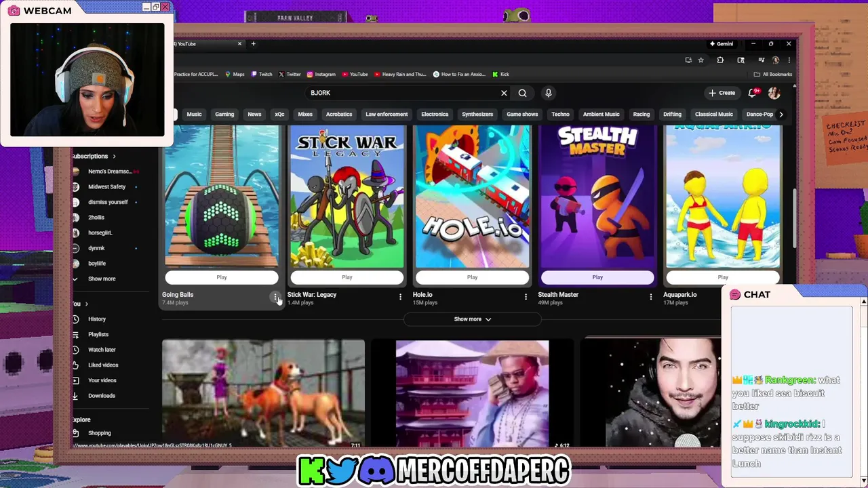Open more options for Hole.io
This screenshot has height=488, width=868.
pyautogui.click(x=526, y=297)
